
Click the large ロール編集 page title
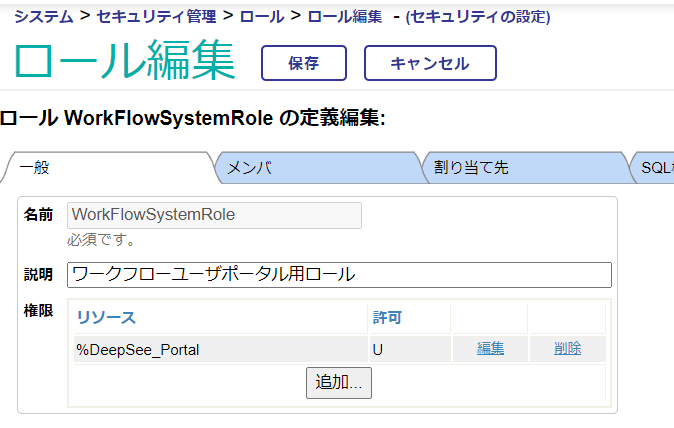pos(125,62)
